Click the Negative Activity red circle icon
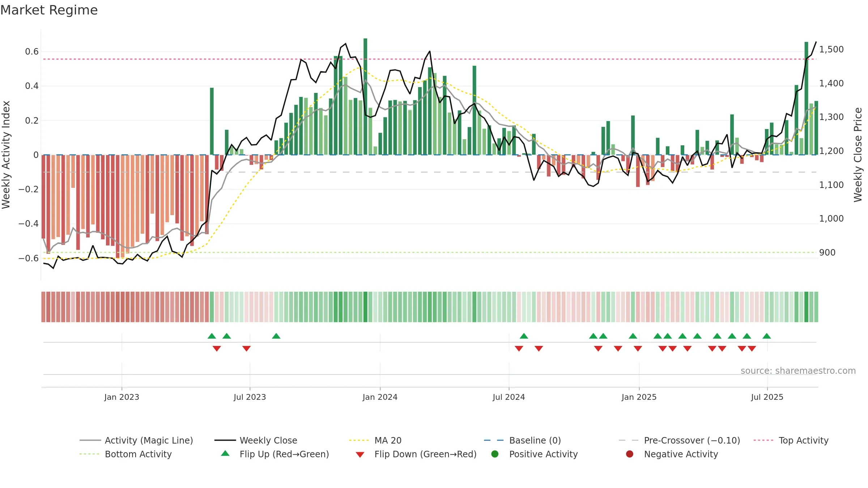Image resolution: width=868 pixels, height=488 pixels. [x=630, y=454]
